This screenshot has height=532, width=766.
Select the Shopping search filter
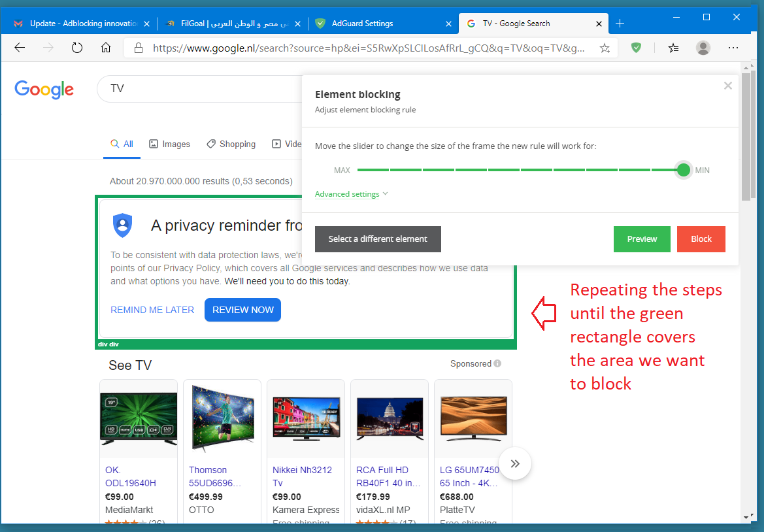(x=231, y=144)
